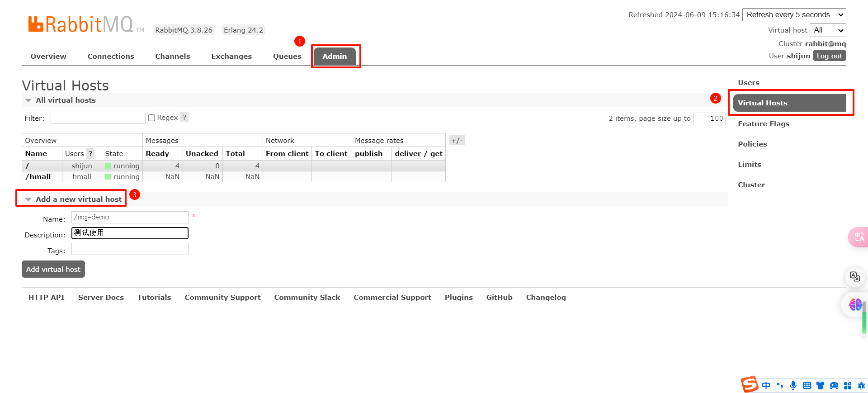Image resolution: width=868 pixels, height=393 pixels.
Task: Click Add virtual host button
Action: point(53,269)
